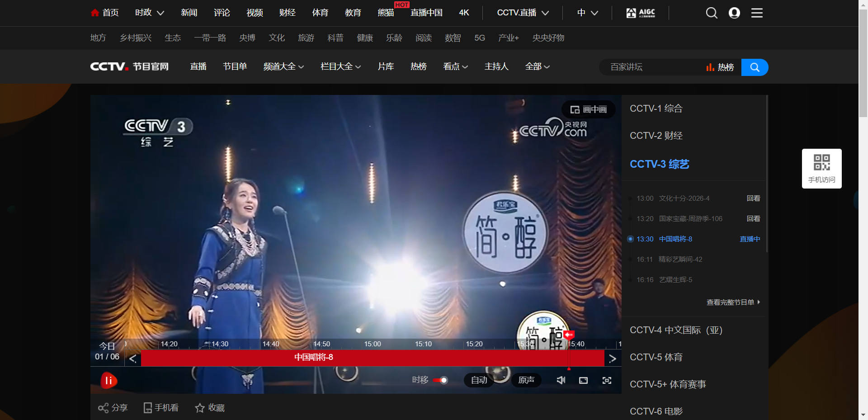Switch to the CCTV-5 体育 channel
Viewport: 868px width, 420px height.
656,357
